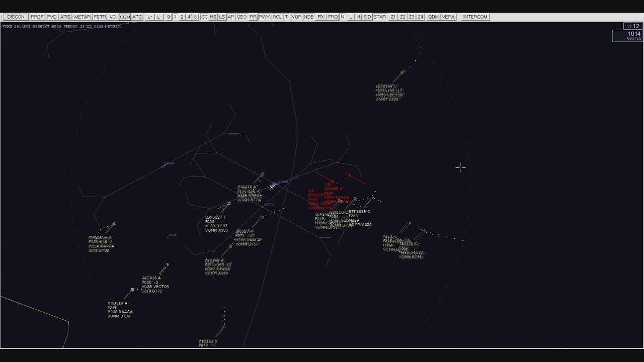The height and width of the screenshot is (362, 644).
Task: Toggle the T button
Action: click(286, 17)
